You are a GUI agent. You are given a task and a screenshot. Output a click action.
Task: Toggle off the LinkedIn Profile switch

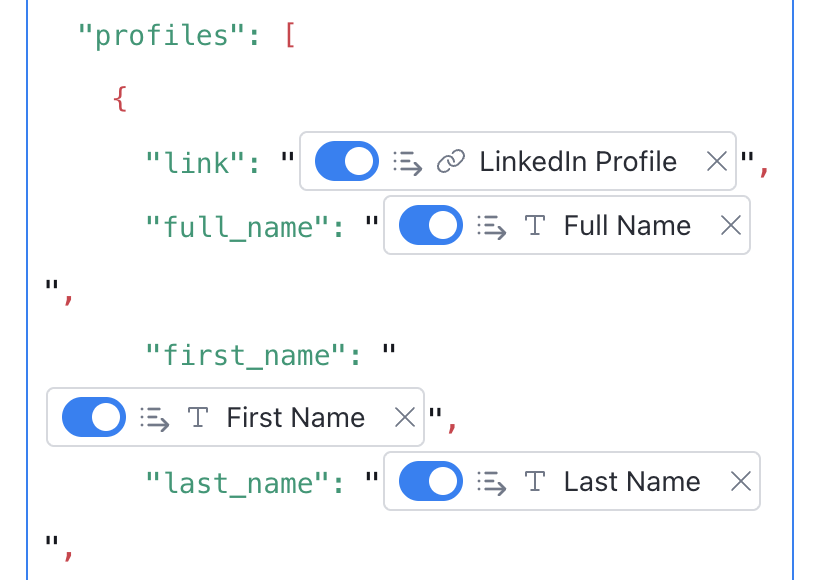click(x=347, y=161)
